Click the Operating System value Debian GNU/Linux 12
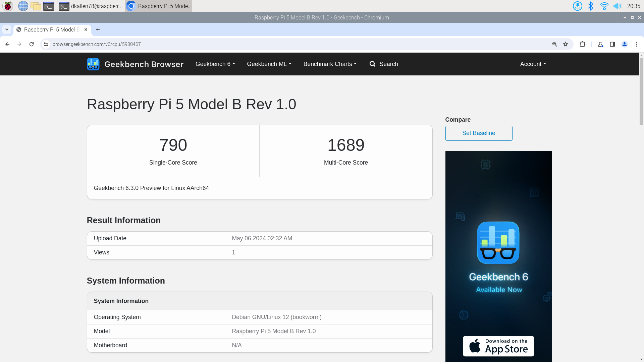The width and height of the screenshot is (644, 362). click(x=277, y=317)
